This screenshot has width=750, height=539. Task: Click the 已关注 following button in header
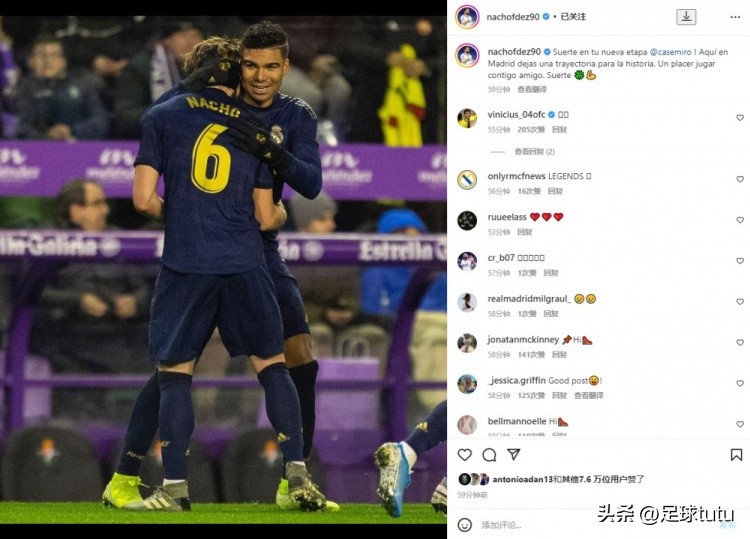coord(573,17)
